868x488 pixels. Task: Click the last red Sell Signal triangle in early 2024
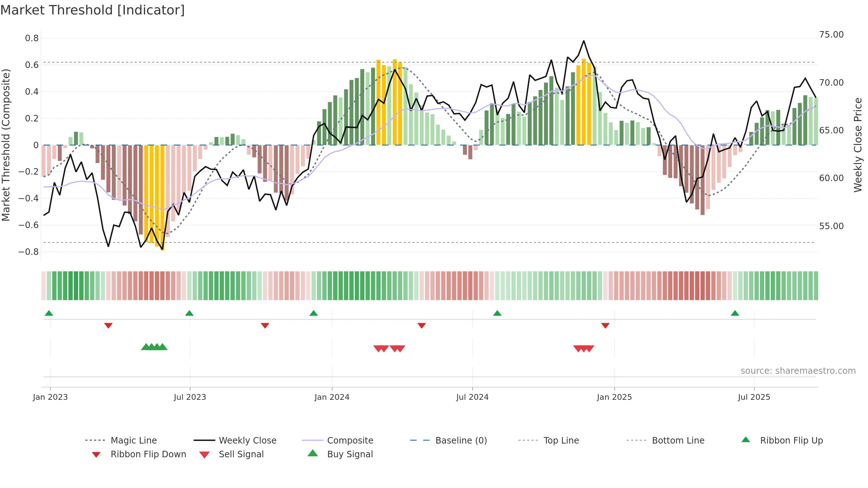coord(400,349)
